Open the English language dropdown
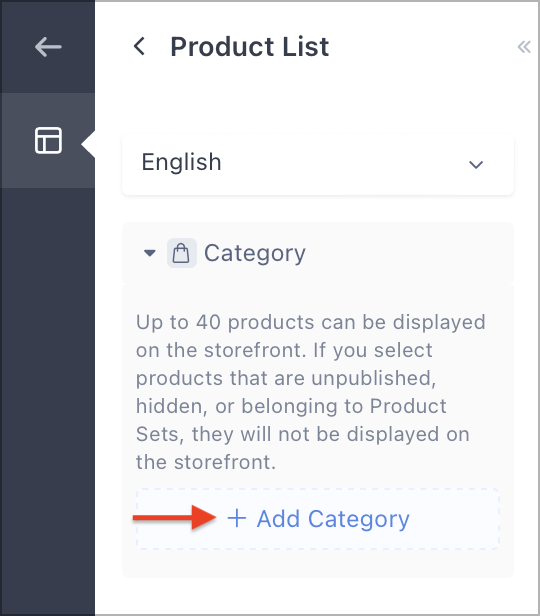Screen dimensions: 540x616 click(x=318, y=164)
